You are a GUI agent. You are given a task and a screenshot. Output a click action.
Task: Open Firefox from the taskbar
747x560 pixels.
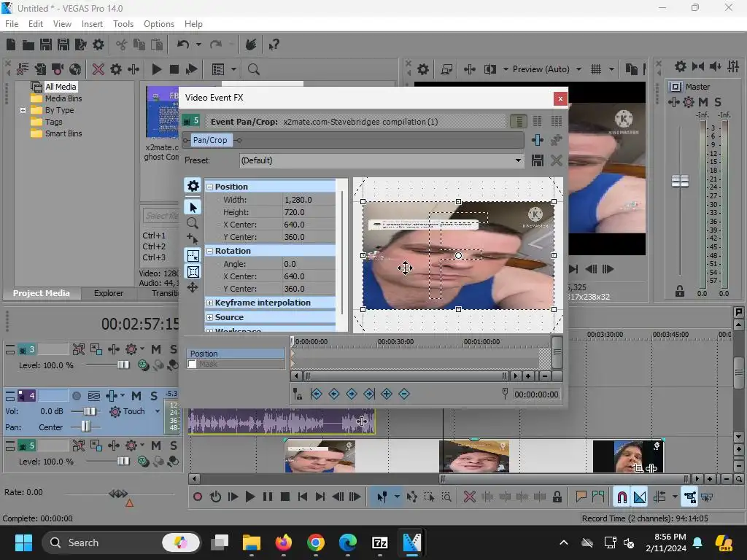[284, 542]
